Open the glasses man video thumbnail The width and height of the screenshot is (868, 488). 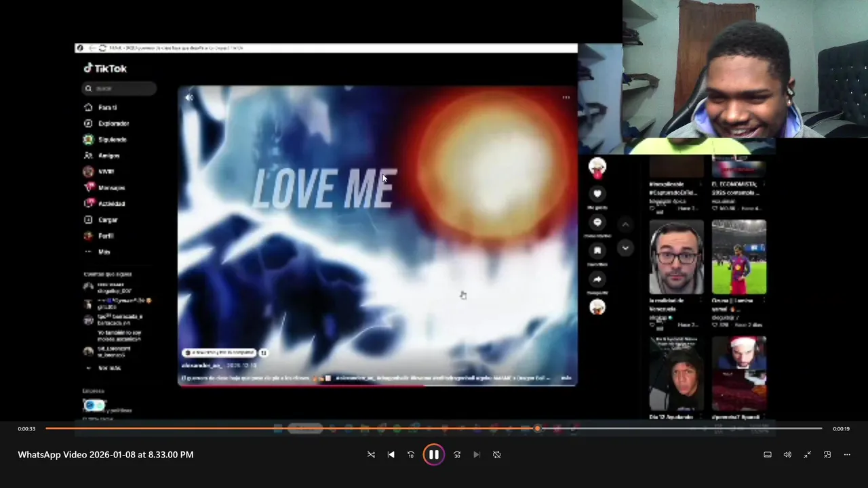676,257
